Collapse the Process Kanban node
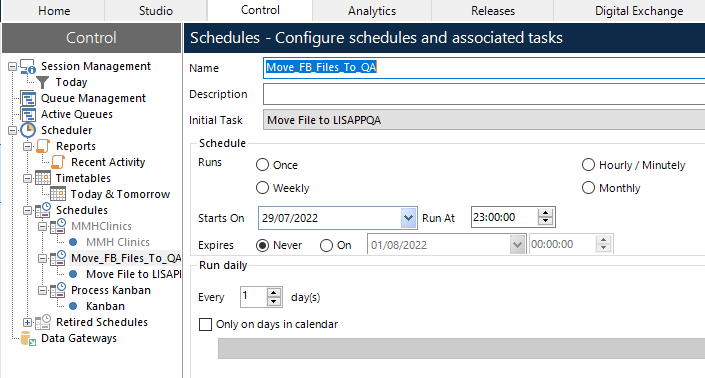705x378 pixels. coord(42,290)
